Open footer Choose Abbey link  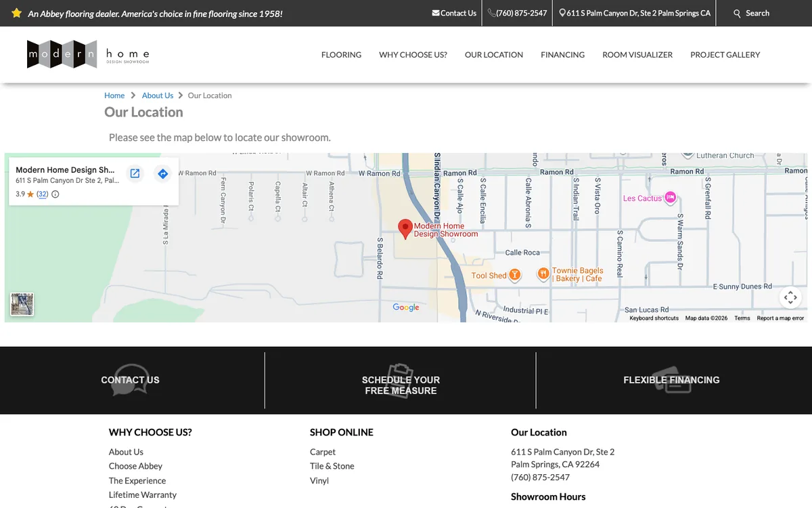135,466
